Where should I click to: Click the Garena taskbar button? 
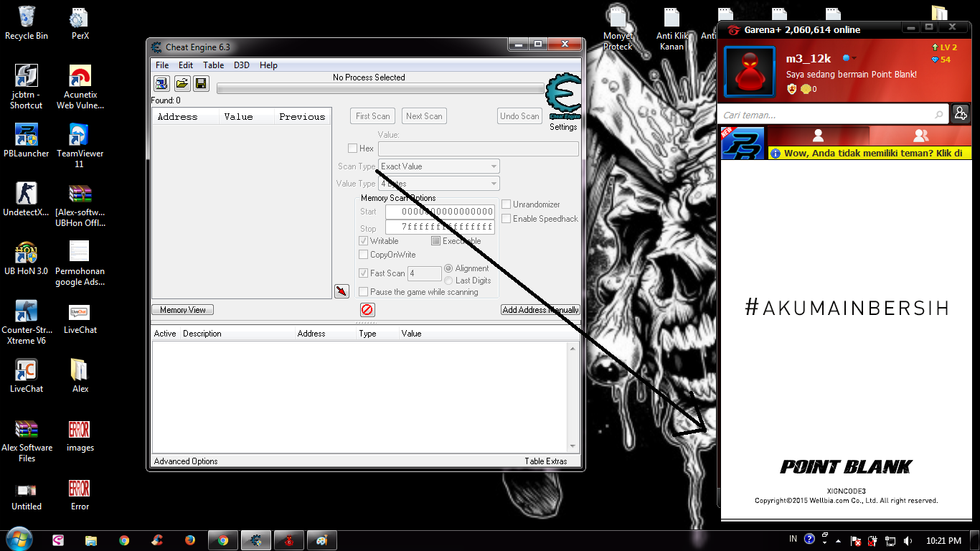pyautogui.click(x=288, y=540)
